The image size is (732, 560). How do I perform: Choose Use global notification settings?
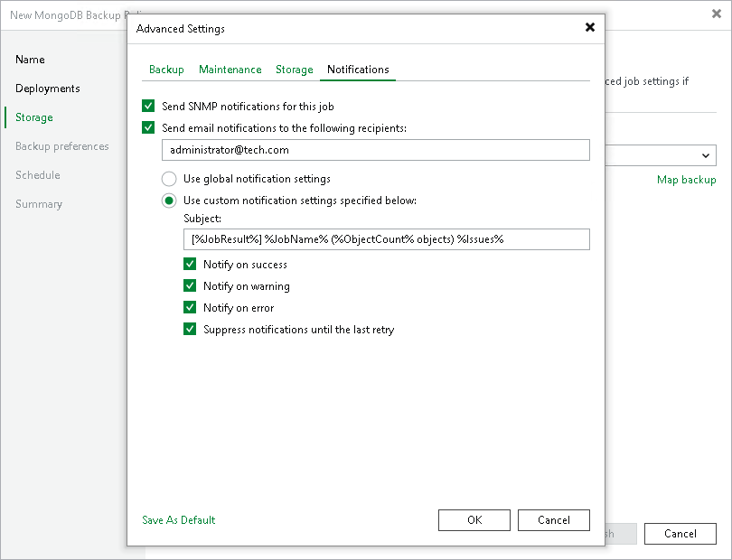[x=169, y=179]
